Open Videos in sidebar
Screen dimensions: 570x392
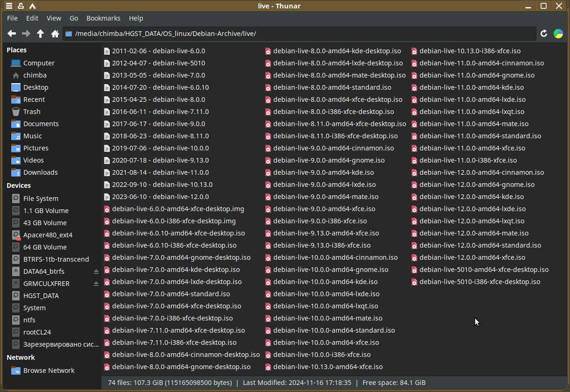28,160
